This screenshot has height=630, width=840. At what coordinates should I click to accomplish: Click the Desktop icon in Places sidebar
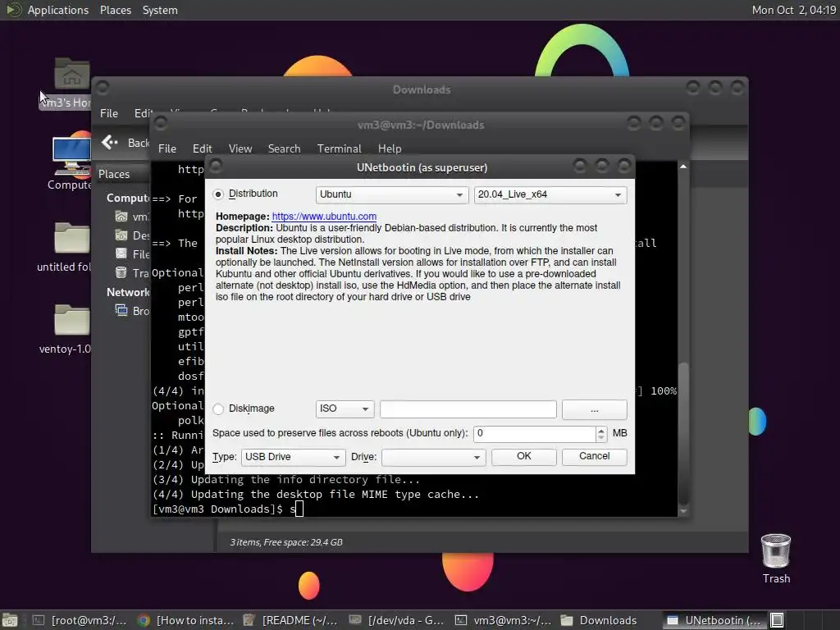pyautogui.click(x=121, y=235)
